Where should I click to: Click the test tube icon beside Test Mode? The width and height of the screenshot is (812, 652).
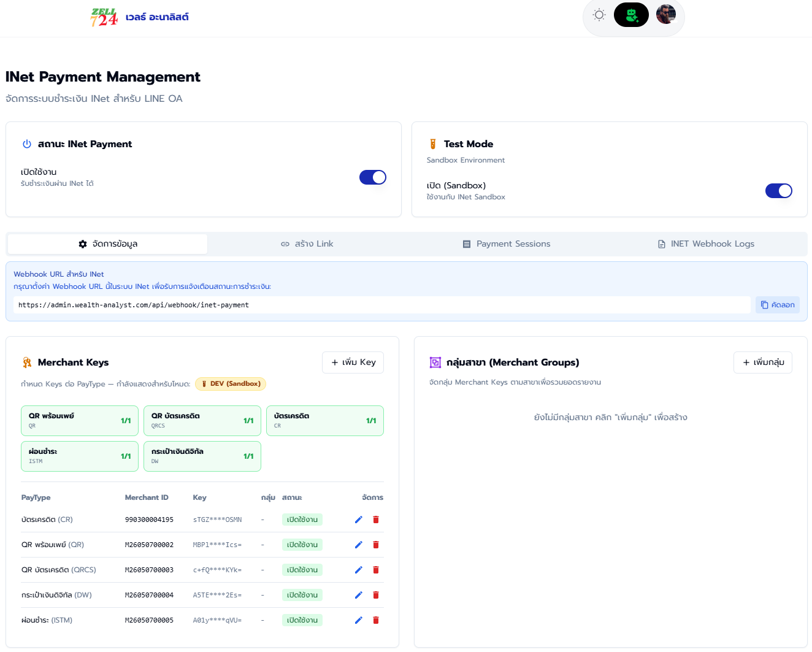(x=433, y=144)
